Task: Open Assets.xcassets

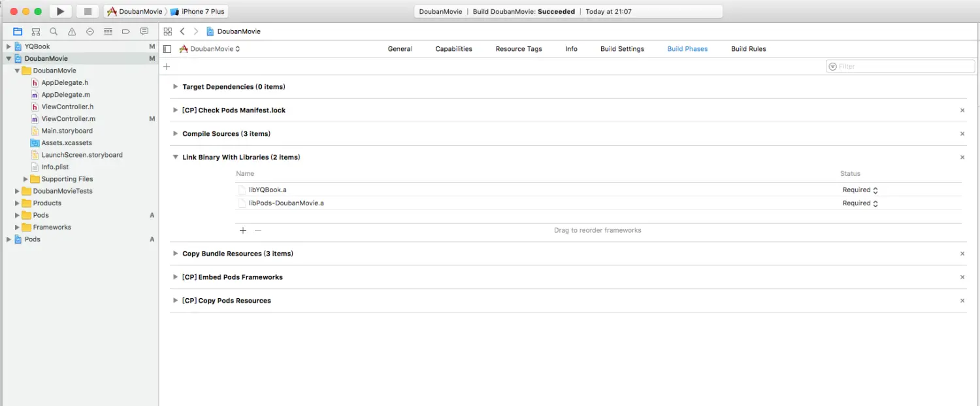Action: coord(67,143)
